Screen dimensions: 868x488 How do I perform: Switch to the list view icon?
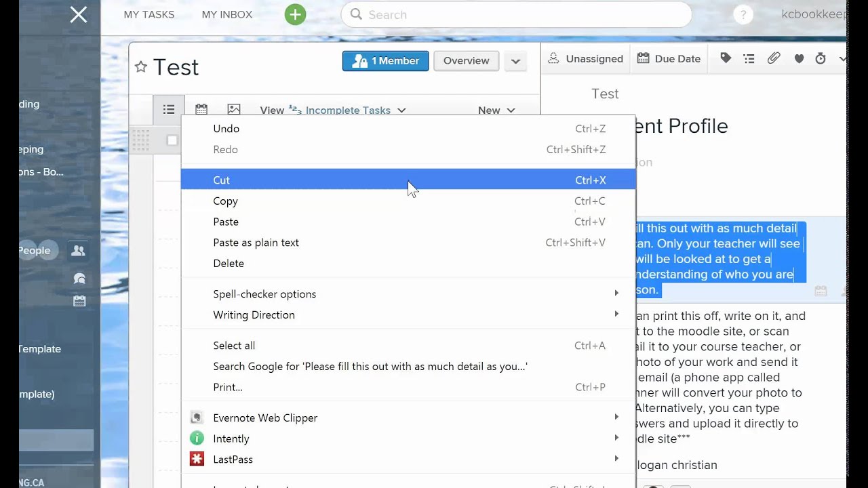tap(168, 109)
